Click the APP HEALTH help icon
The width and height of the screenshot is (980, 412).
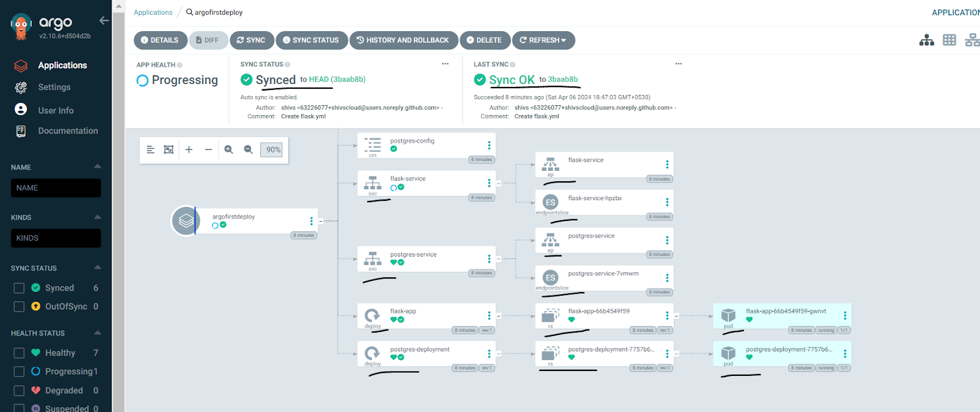pos(179,65)
